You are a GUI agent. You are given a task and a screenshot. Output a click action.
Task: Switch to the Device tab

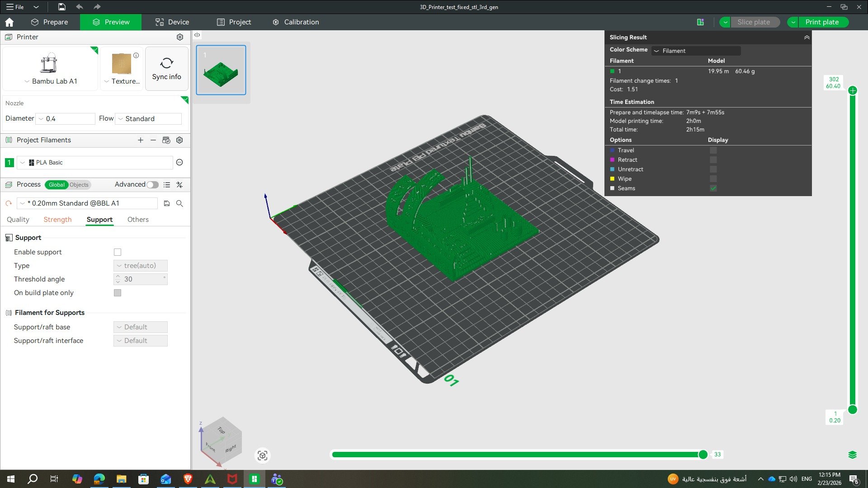[x=172, y=22]
